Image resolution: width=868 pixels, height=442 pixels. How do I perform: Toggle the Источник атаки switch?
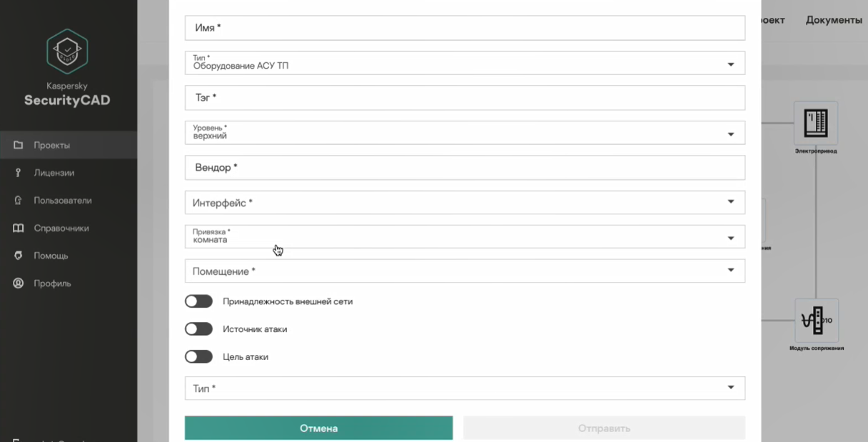[x=198, y=329]
